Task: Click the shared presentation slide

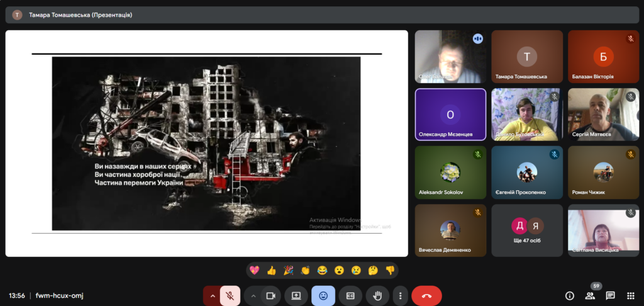Action: tap(206, 144)
